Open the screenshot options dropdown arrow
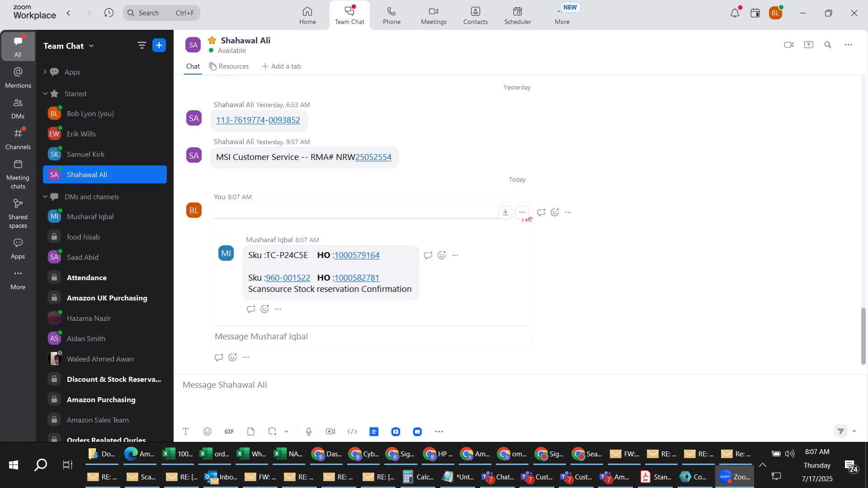868x488 pixels. coord(287,432)
